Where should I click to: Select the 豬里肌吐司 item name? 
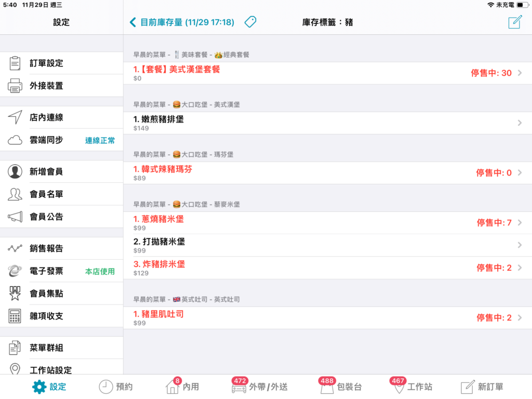point(158,314)
